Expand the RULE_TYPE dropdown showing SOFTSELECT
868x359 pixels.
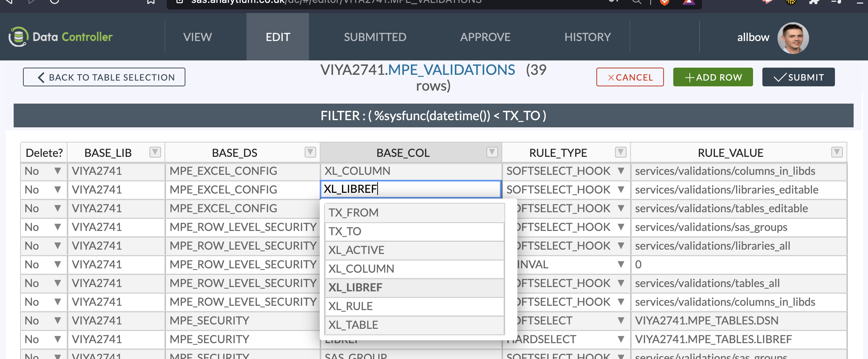(621, 320)
